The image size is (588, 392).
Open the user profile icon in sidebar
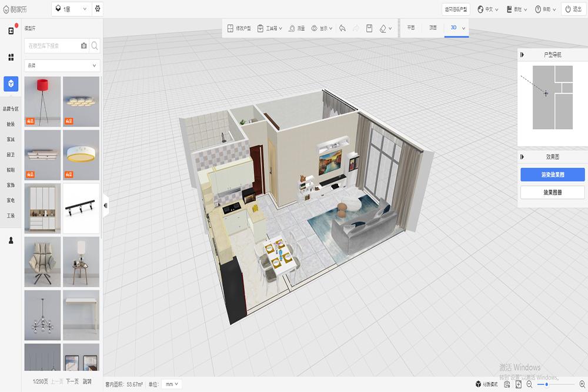[x=11, y=240]
